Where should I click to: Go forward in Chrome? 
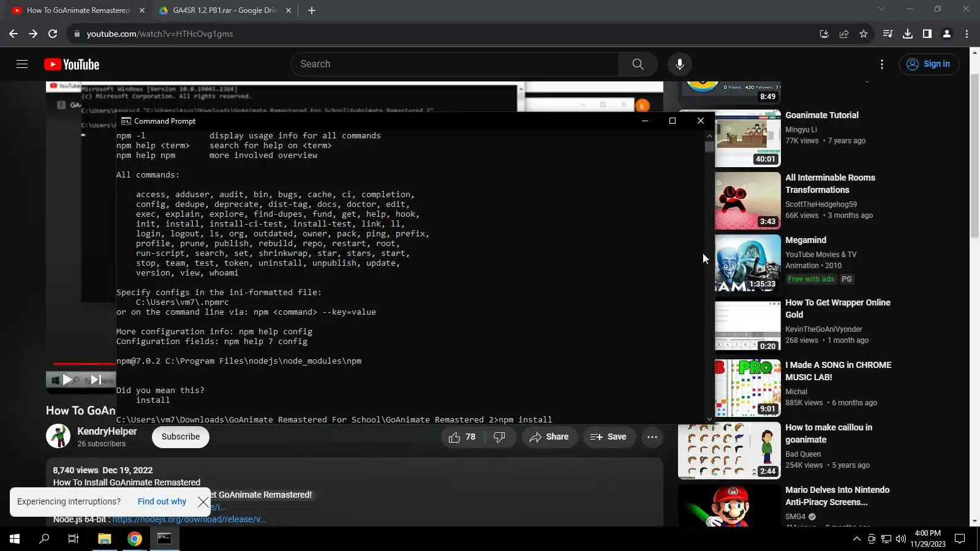(x=33, y=34)
